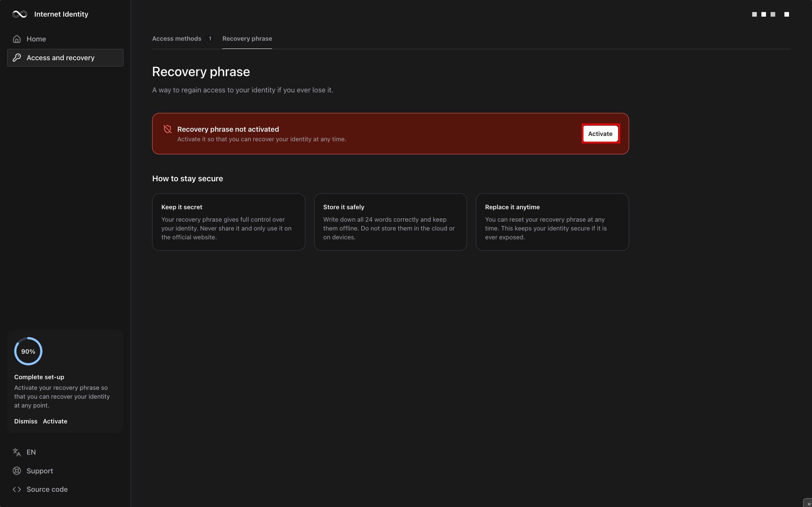Click the 'Complete set-up' title text

[x=39, y=377]
